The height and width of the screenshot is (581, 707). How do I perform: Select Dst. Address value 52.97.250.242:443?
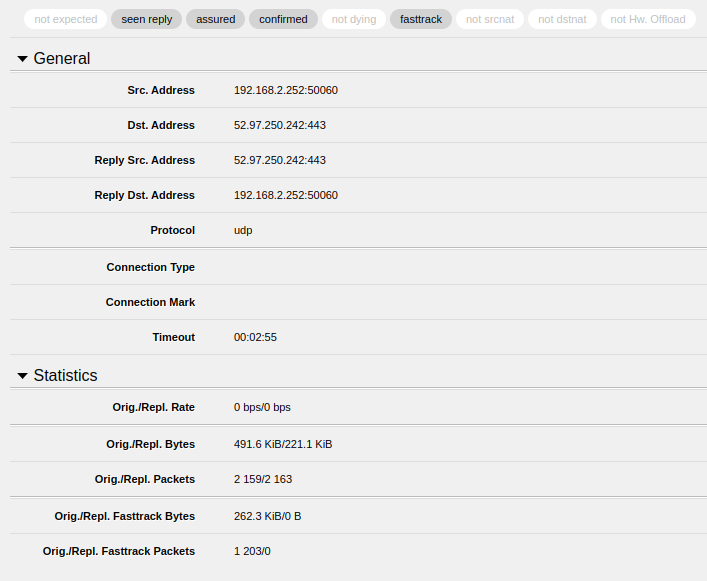[x=280, y=125]
